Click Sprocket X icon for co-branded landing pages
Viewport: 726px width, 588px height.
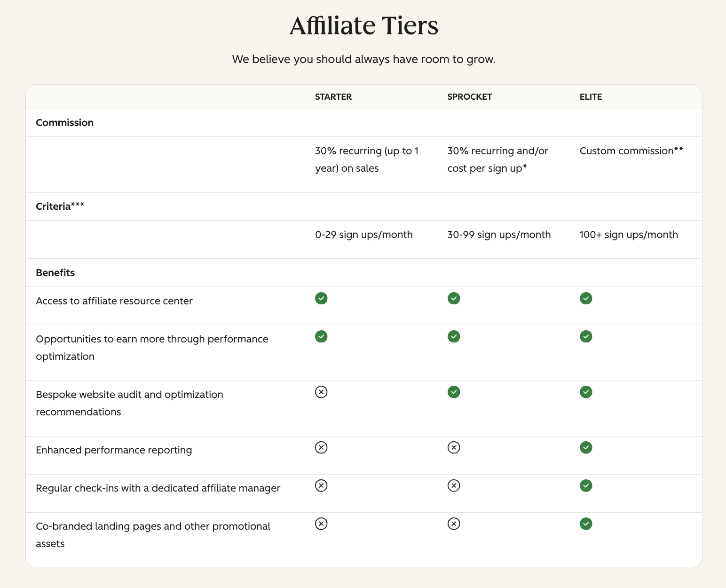pos(454,524)
